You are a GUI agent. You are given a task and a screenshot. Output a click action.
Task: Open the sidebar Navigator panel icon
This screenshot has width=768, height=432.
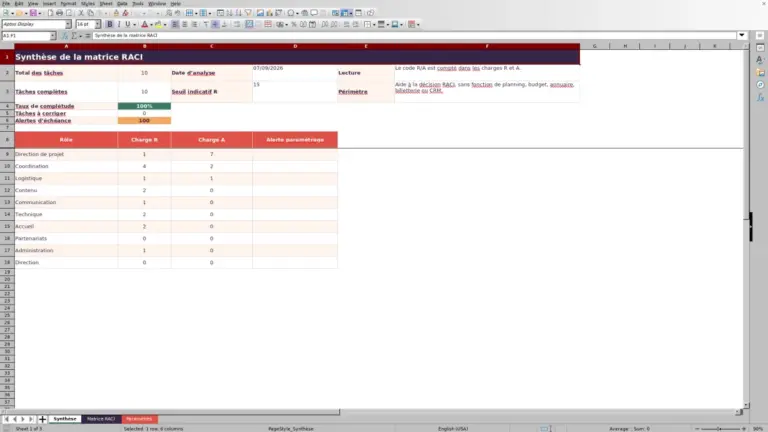(760, 85)
